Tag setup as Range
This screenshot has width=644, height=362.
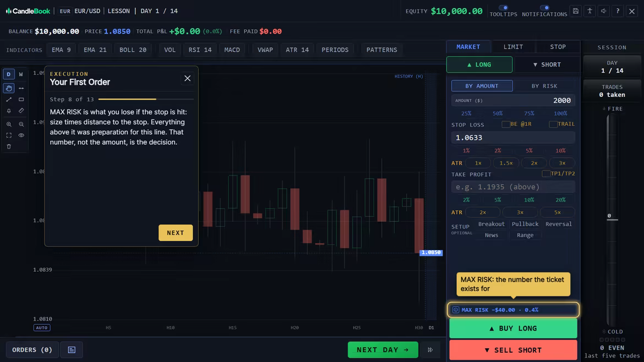click(x=525, y=235)
